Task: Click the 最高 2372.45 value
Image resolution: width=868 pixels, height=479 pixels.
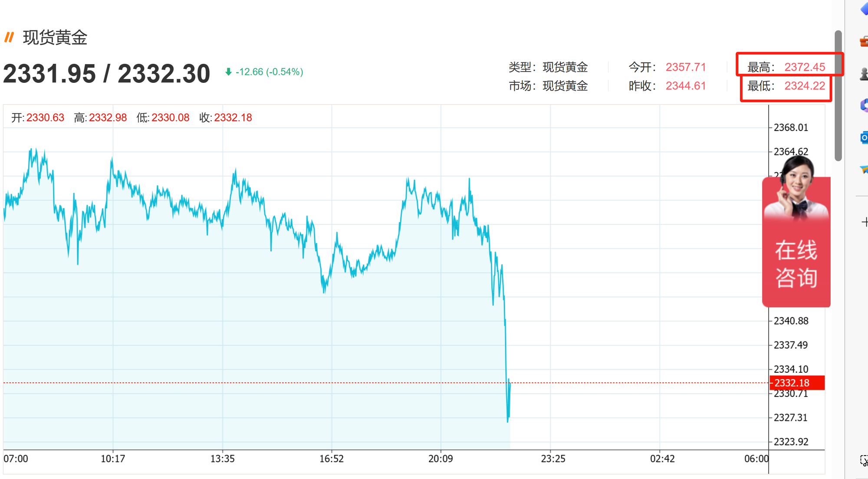Action: [x=804, y=67]
